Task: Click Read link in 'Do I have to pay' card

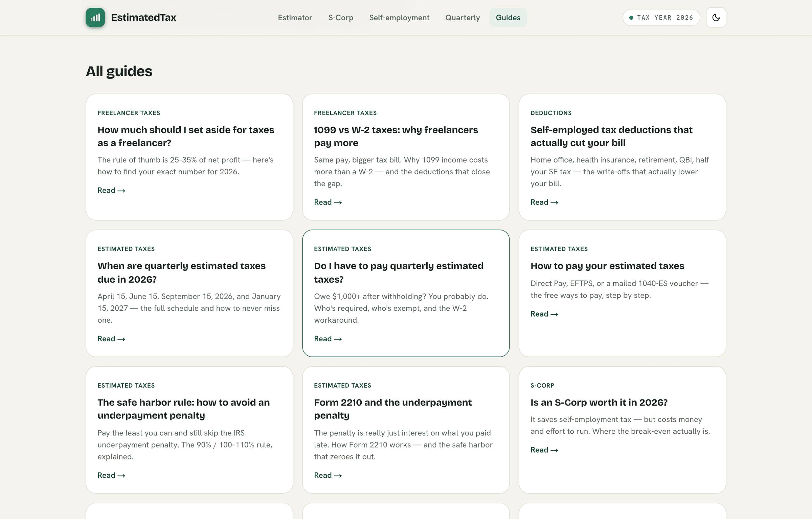Action: 328,339
